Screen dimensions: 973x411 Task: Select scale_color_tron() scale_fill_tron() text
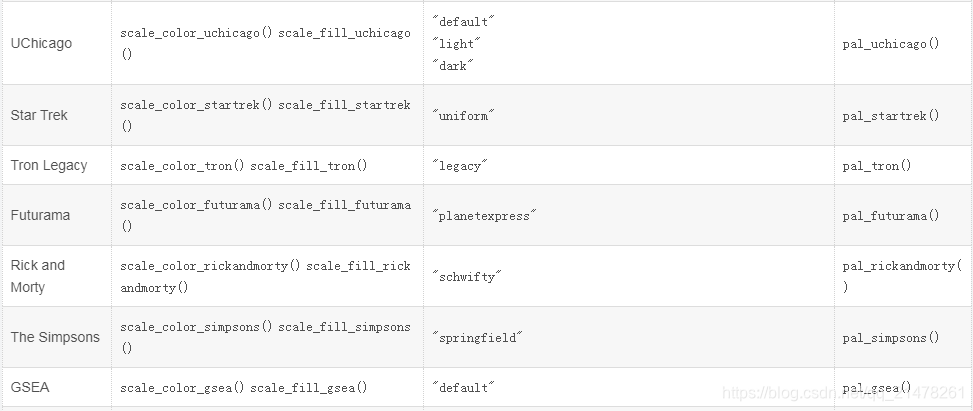pos(244,166)
